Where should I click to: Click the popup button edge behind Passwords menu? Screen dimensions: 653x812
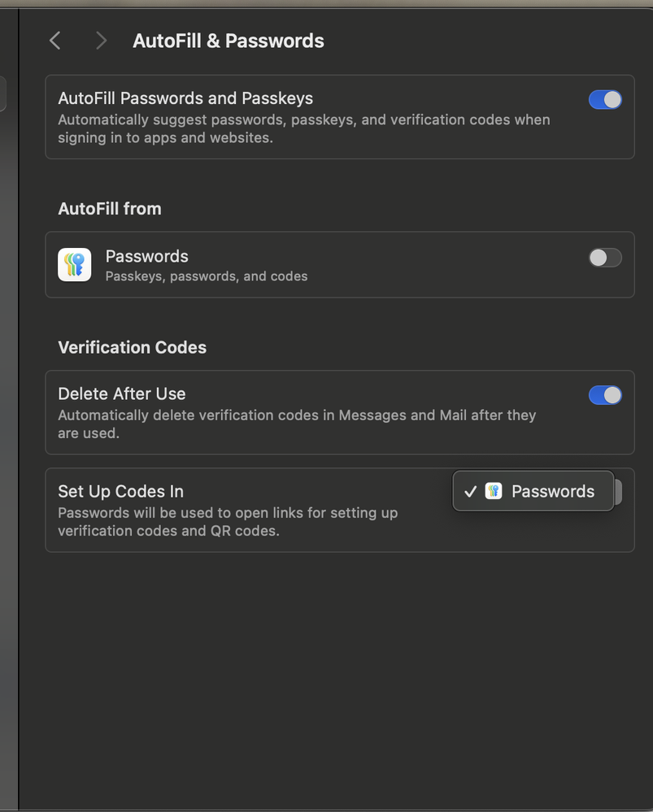pos(618,492)
